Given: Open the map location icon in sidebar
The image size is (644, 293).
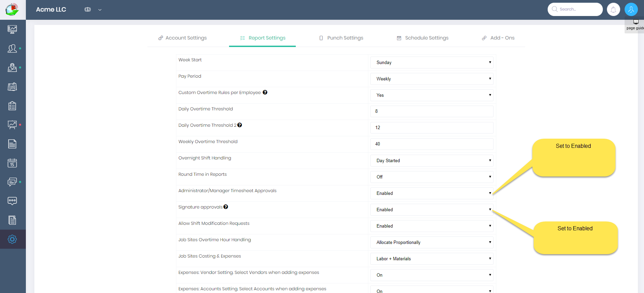Looking at the screenshot, I should click(12, 67).
